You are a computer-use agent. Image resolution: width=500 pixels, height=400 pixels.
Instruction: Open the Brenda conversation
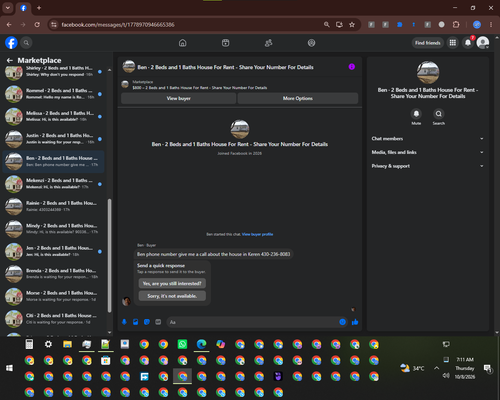[x=54, y=274]
